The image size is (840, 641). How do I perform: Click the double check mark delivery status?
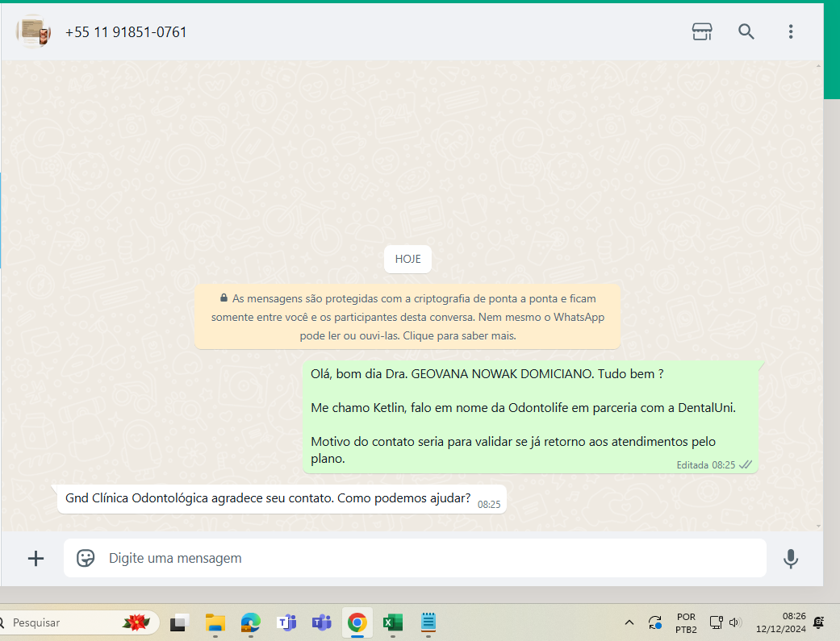click(746, 464)
